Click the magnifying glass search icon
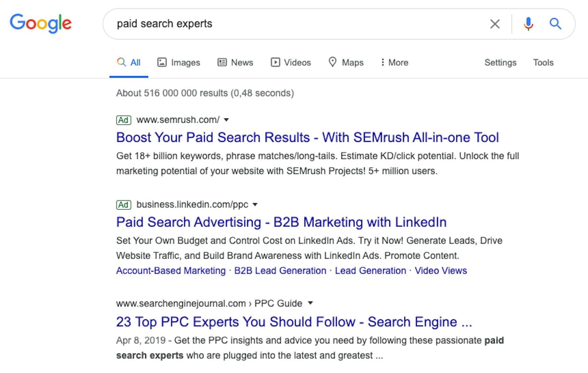The height and width of the screenshot is (373, 588). 556,24
